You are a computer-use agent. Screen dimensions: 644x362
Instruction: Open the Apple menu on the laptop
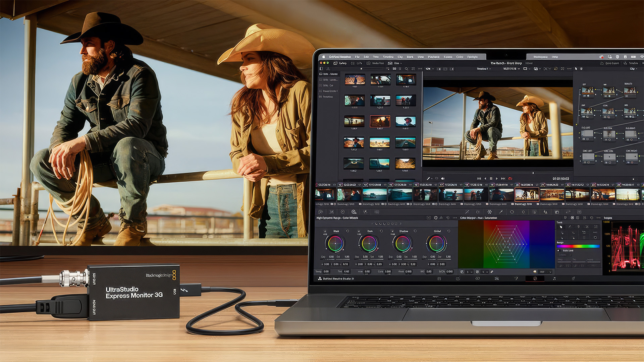(x=323, y=57)
